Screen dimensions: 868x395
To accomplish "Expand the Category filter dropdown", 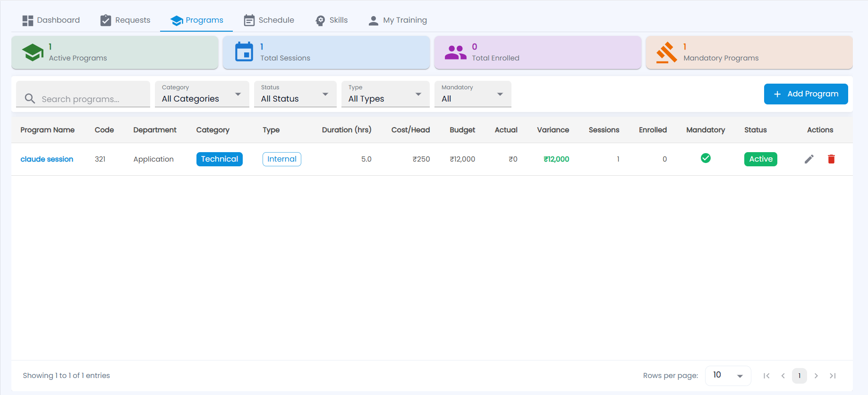I will click(202, 94).
